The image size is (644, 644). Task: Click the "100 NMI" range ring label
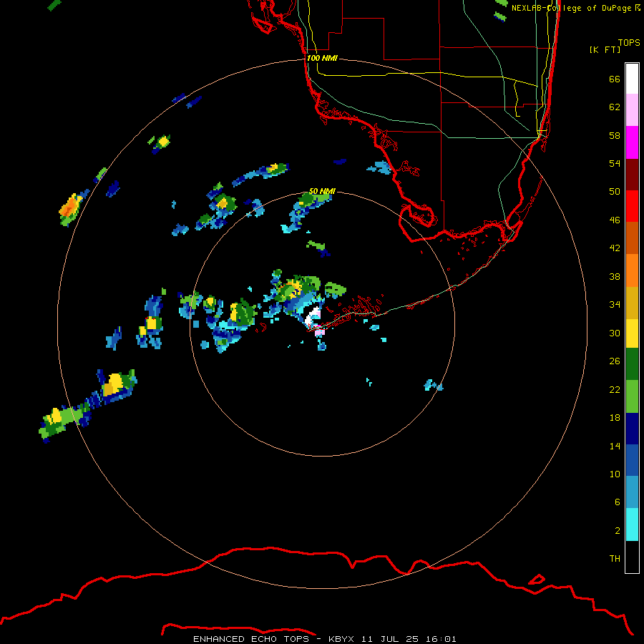[x=322, y=58]
